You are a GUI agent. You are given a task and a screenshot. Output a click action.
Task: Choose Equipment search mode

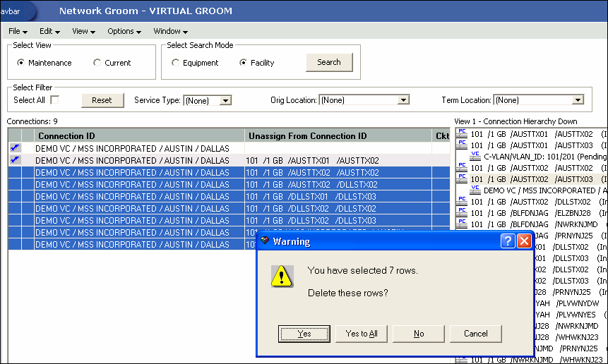click(175, 62)
